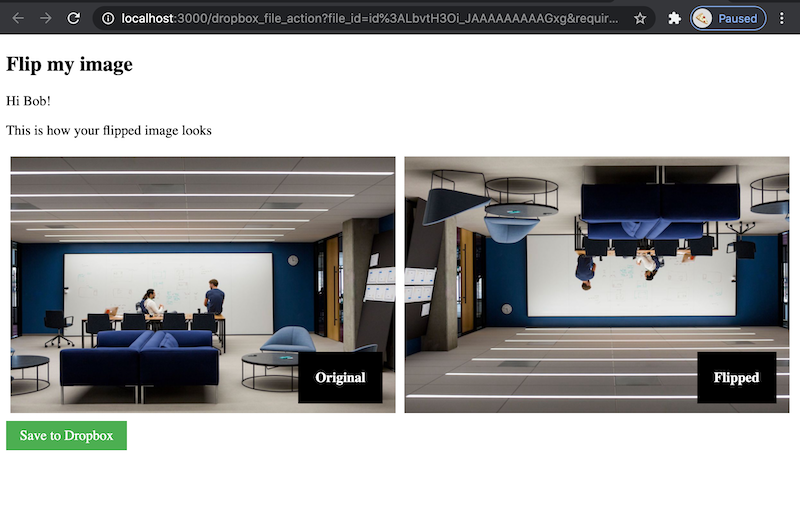The width and height of the screenshot is (800, 522).
Task: Click the 'This is how your flipped image looks' text
Action: pos(109,131)
